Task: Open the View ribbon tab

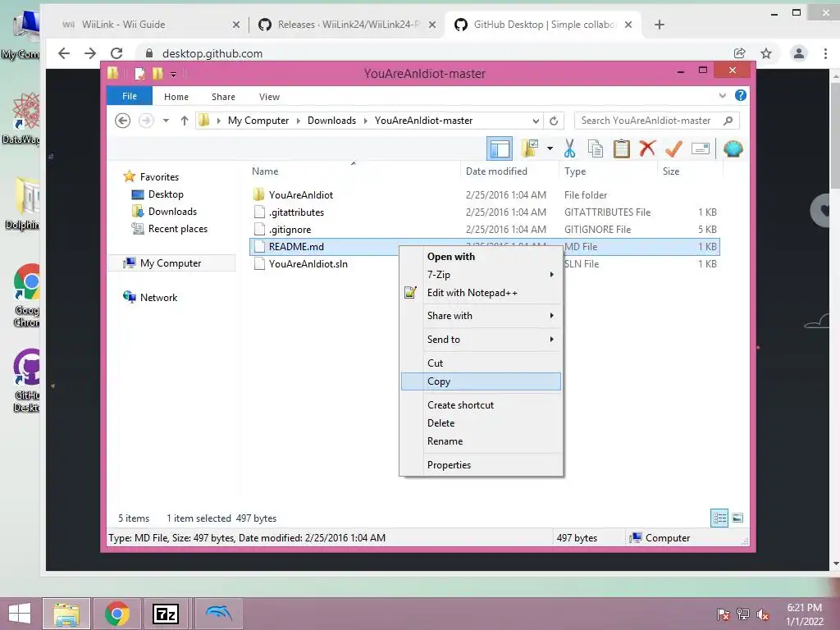Action: click(269, 97)
